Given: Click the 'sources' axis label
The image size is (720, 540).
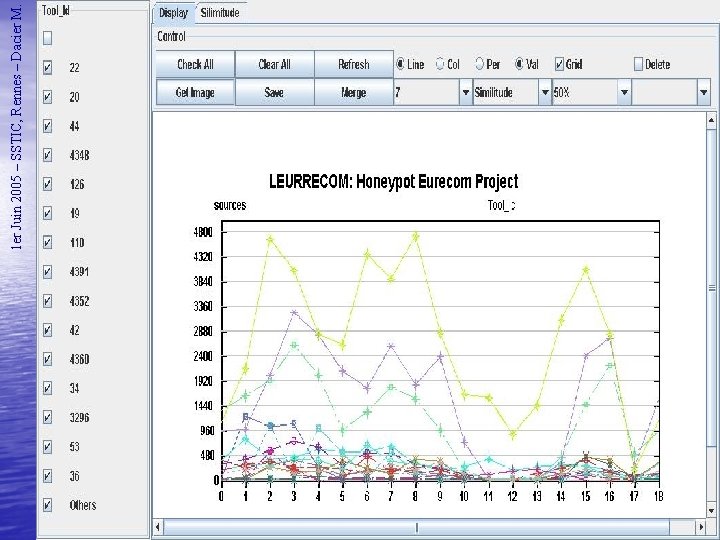Looking at the screenshot, I should [230, 205].
